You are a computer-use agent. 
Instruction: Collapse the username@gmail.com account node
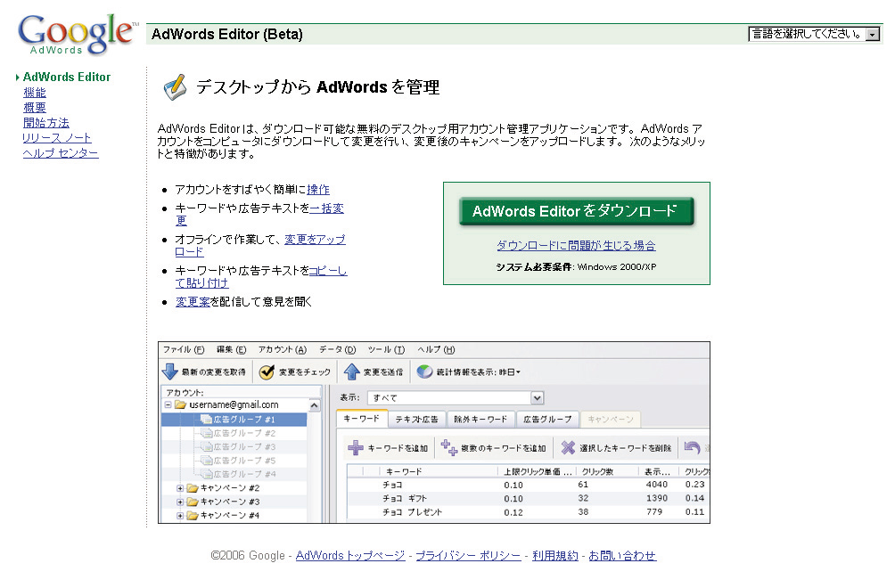pyautogui.click(x=168, y=404)
